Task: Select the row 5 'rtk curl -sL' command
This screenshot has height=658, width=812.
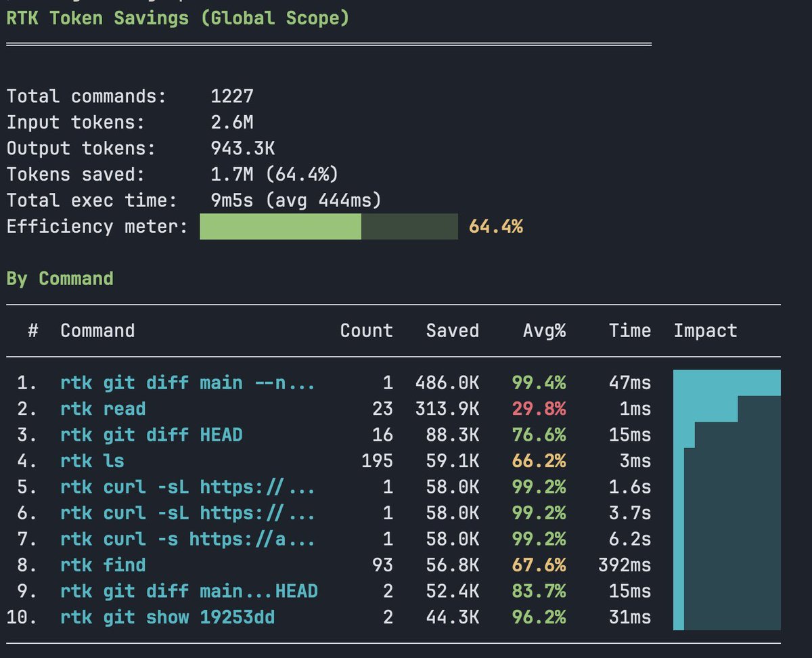Action: click(x=188, y=487)
